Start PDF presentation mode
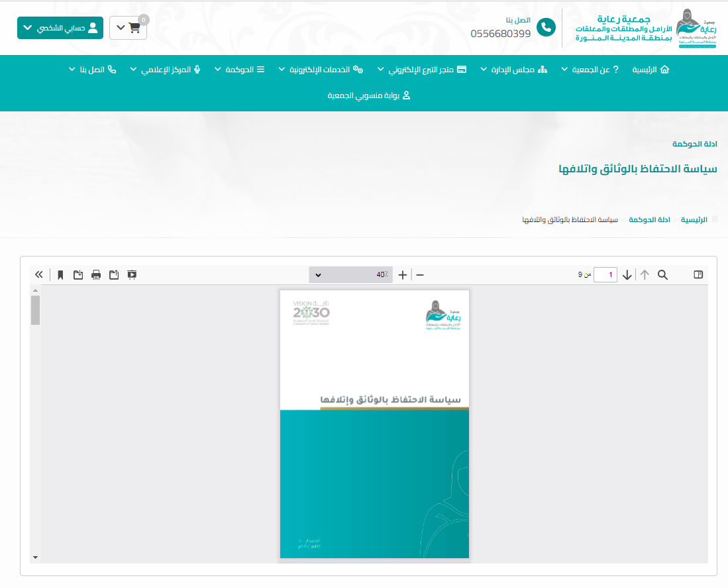The image size is (728, 588). 132,274
